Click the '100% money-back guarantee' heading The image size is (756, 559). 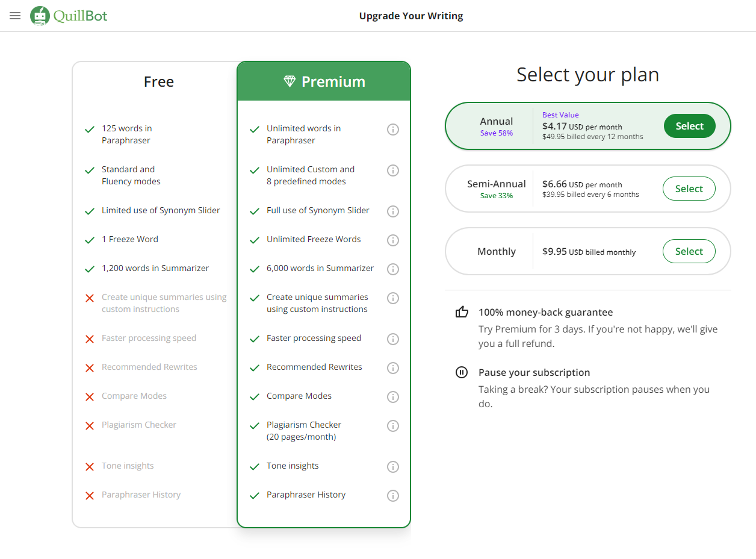coord(545,312)
